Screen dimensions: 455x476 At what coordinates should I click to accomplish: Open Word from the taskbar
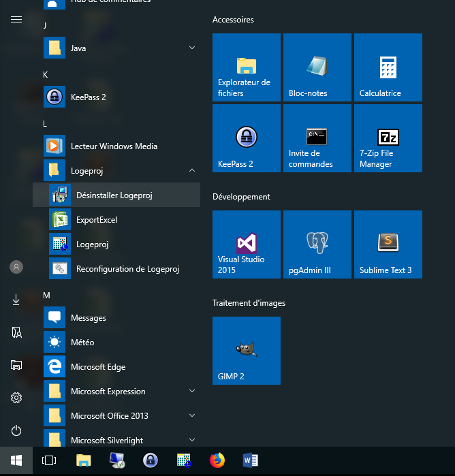pyautogui.click(x=251, y=460)
